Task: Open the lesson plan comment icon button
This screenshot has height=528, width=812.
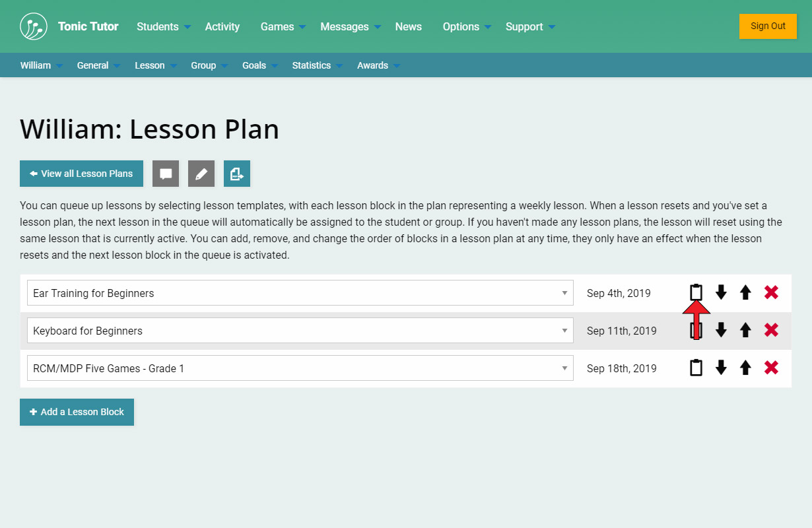Action: point(166,174)
